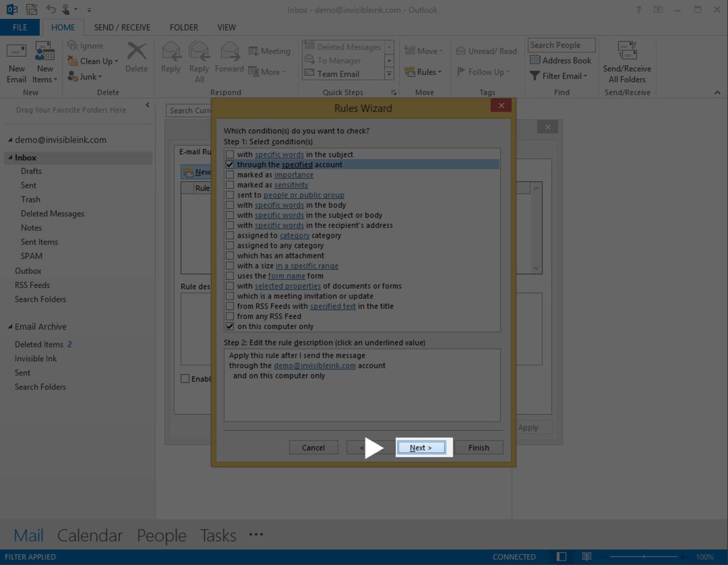Check 'assigned to any category' condition

230,245
